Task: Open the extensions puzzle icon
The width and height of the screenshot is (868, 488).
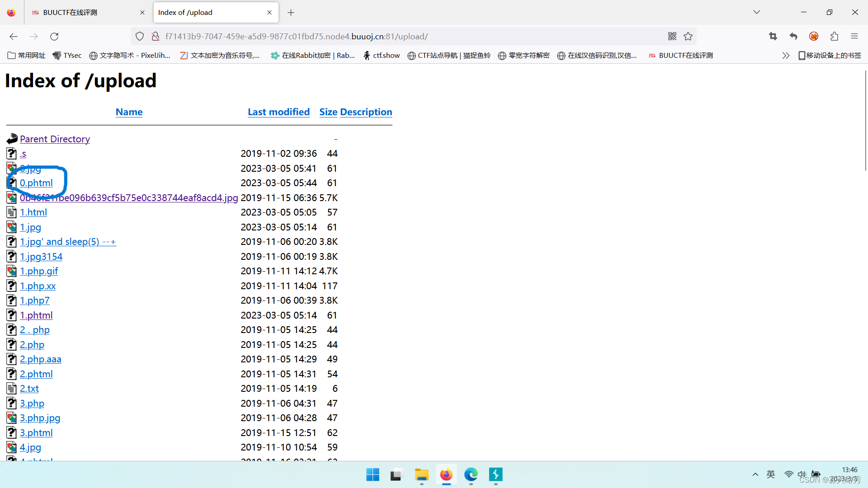Action: [834, 36]
